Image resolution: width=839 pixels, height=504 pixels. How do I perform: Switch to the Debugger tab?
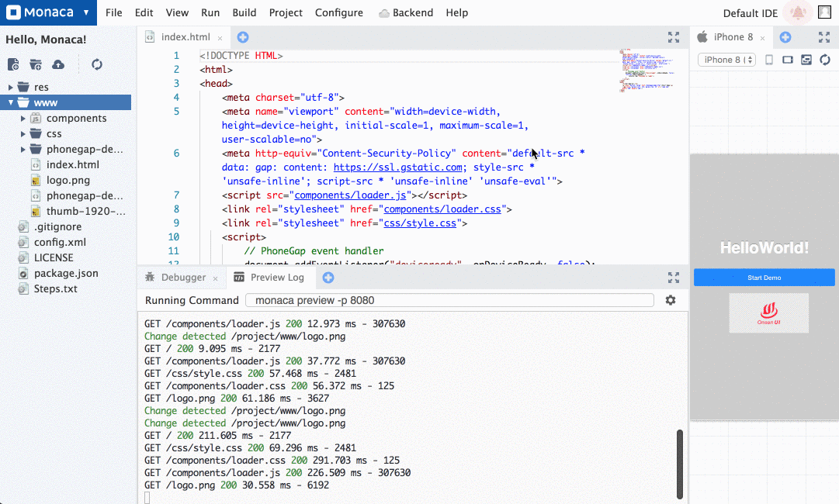[183, 278]
